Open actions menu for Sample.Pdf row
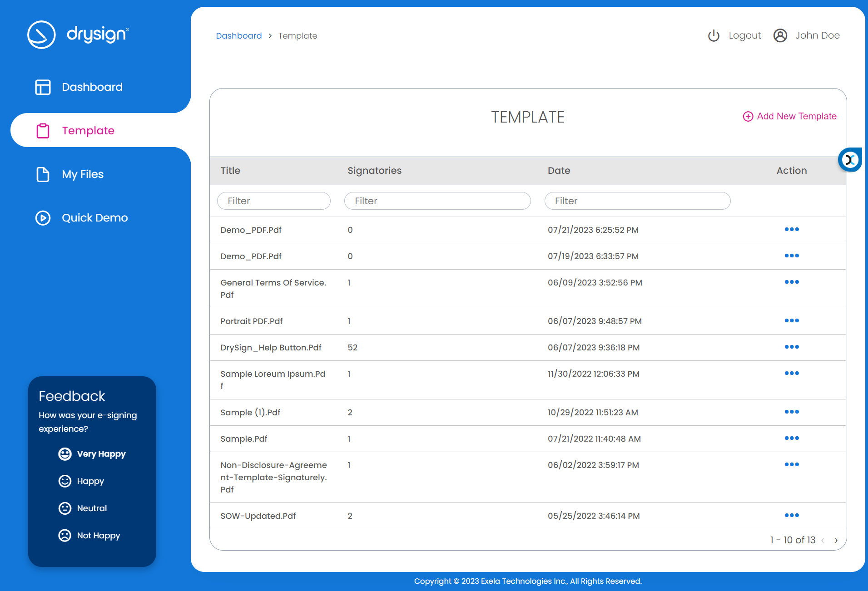This screenshot has height=591, width=868. coord(792,438)
